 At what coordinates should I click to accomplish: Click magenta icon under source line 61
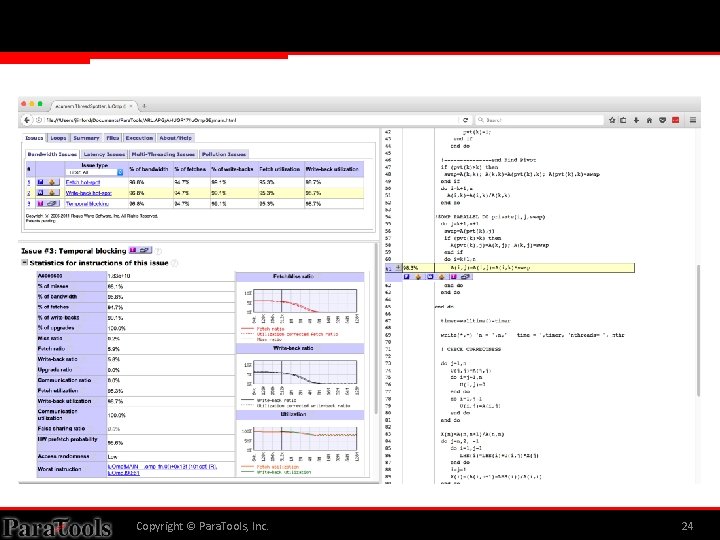[453, 277]
